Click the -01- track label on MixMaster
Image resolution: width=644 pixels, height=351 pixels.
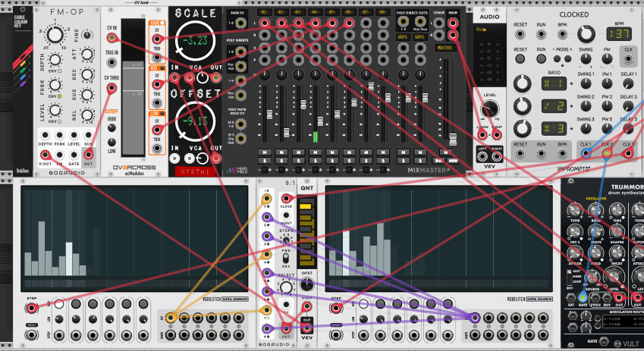pyautogui.click(x=265, y=12)
